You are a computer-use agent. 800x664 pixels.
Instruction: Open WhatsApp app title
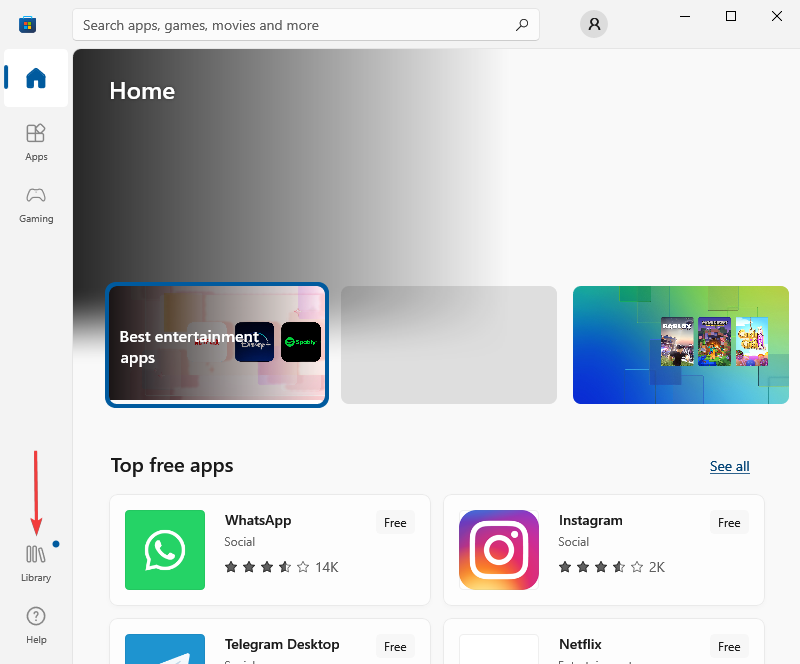(258, 520)
